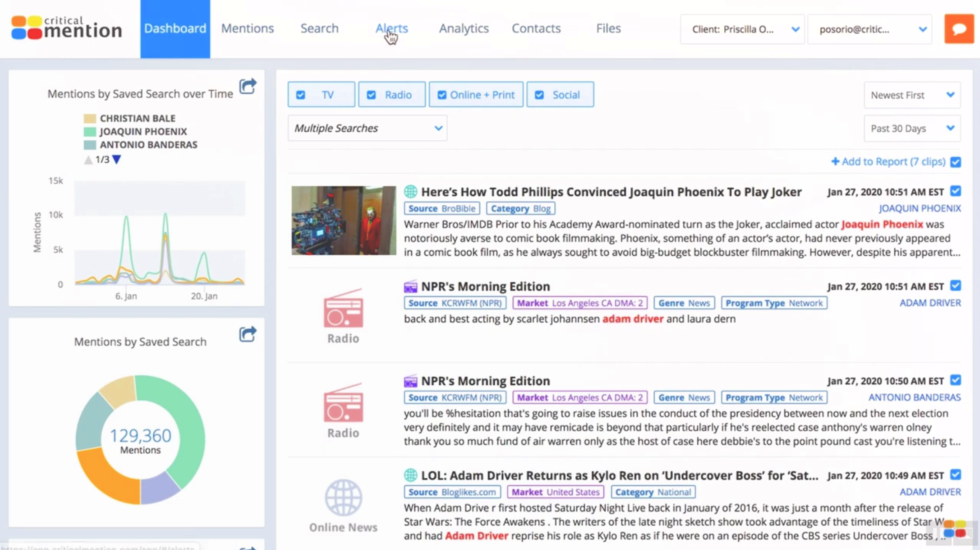This screenshot has height=550, width=980.
Task: Share the Mentions by Saved Search over Time chart
Action: 248,86
